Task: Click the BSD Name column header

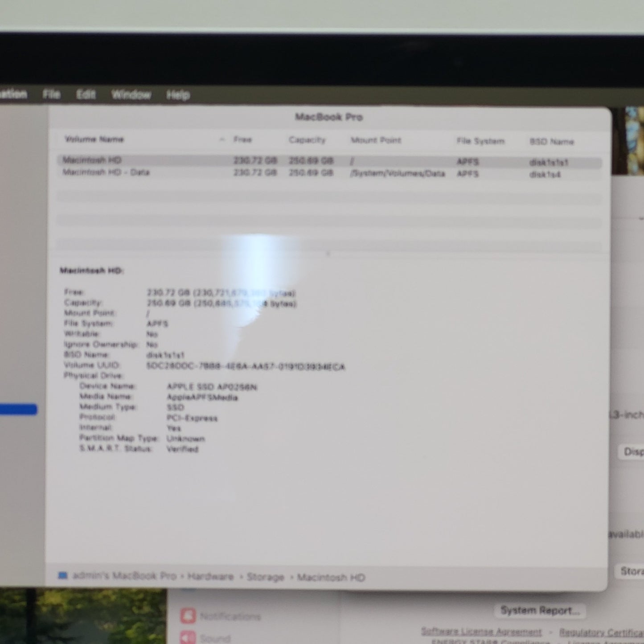Action: (551, 142)
